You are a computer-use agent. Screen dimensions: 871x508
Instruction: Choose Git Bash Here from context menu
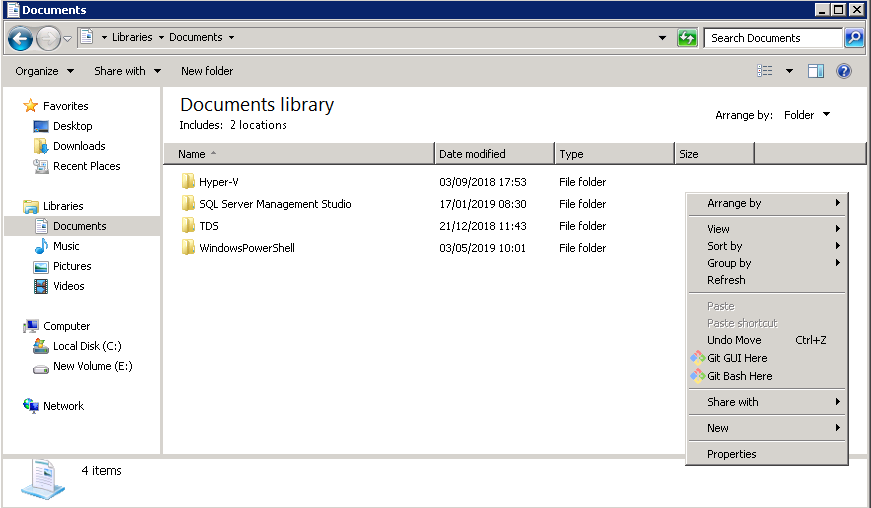point(767,376)
